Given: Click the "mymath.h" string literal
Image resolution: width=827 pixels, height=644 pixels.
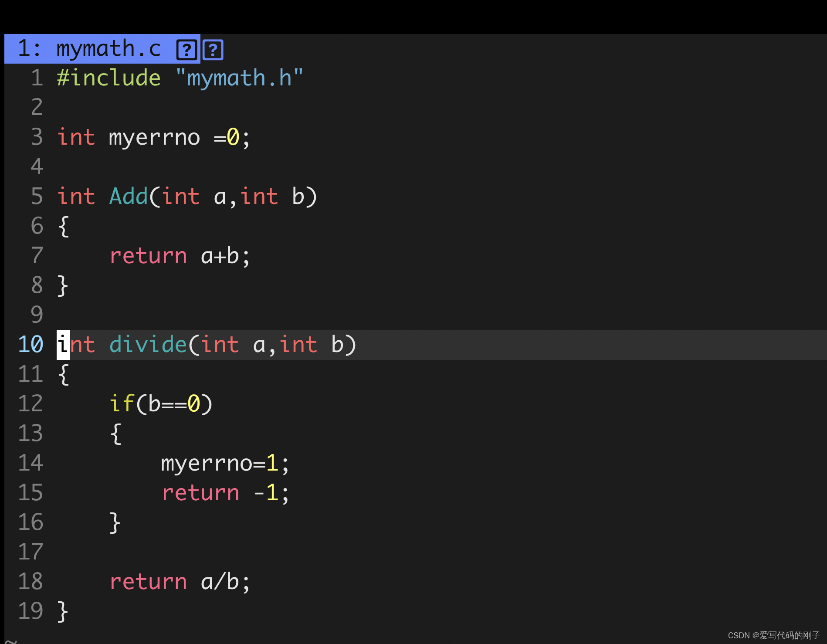Looking at the screenshot, I should (239, 78).
